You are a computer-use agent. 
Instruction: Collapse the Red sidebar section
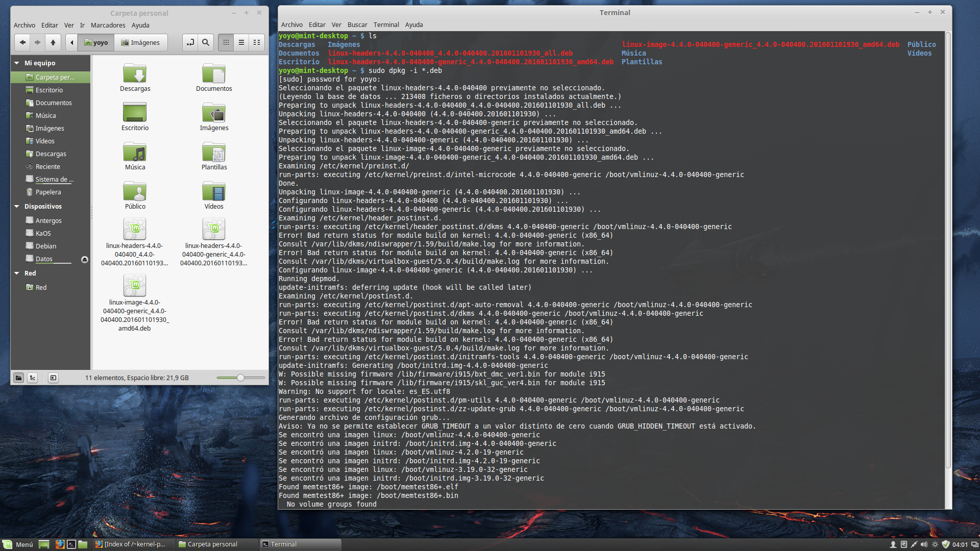point(17,273)
